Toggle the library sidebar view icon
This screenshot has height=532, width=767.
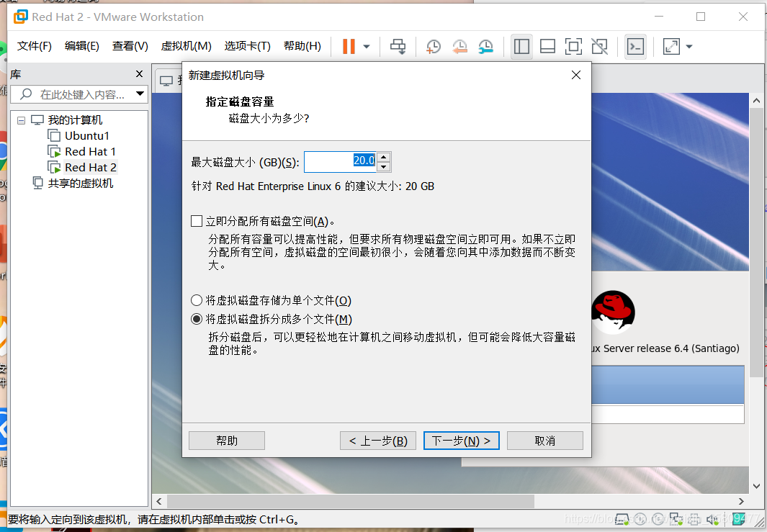click(x=521, y=47)
